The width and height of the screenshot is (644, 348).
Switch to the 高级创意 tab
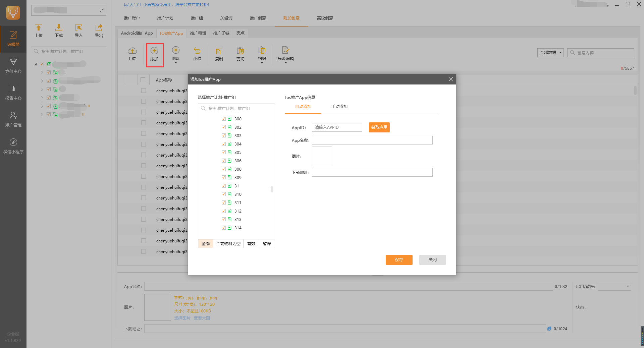(325, 18)
